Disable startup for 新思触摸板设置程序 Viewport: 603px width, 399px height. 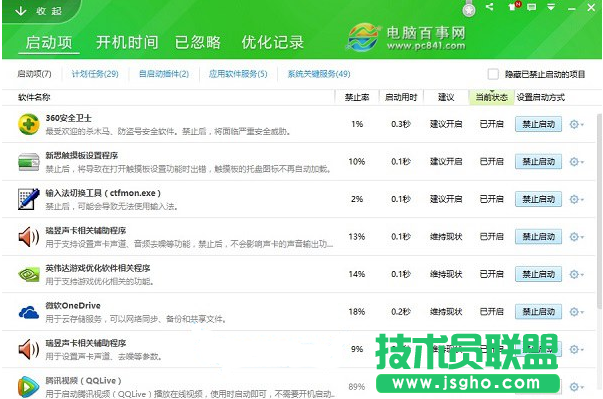(538, 161)
